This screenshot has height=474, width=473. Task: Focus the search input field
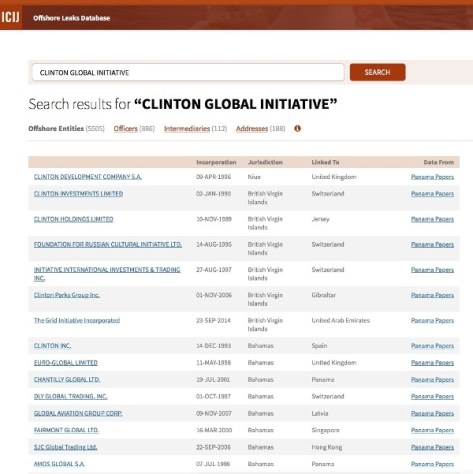point(188,72)
